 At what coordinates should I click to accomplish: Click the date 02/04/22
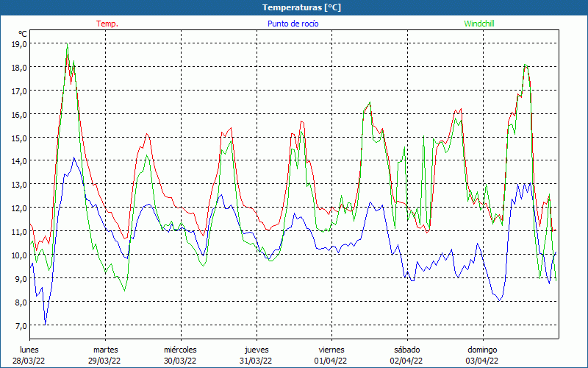(x=406, y=361)
